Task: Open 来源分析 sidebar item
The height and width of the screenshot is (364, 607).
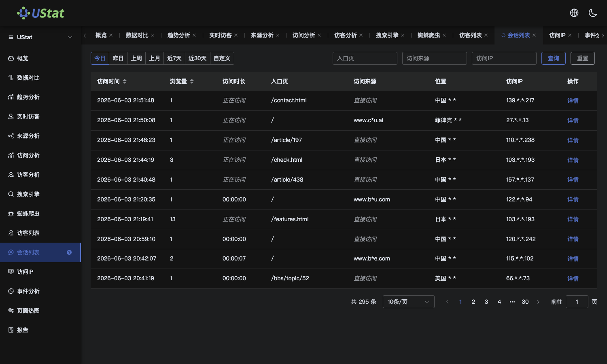Action: (x=40, y=136)
